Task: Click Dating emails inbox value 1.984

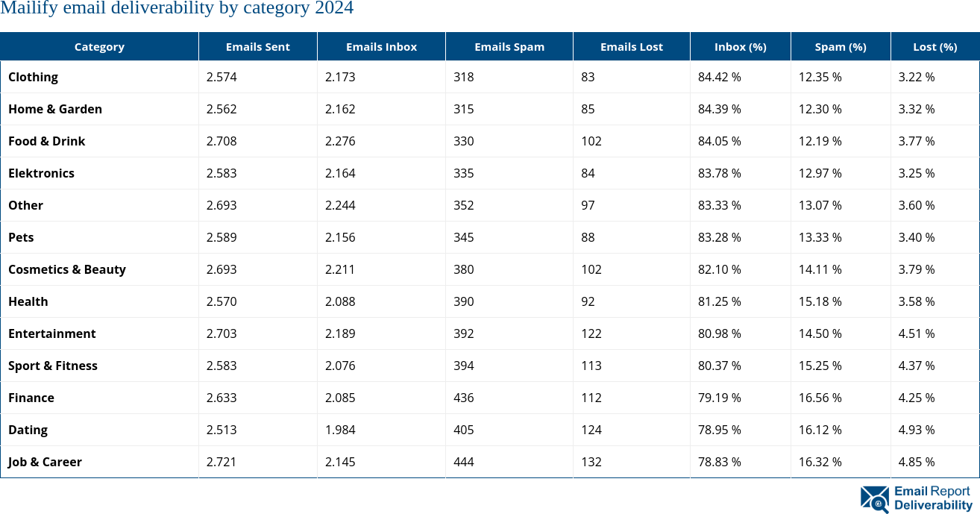Action: click(340, 430)
